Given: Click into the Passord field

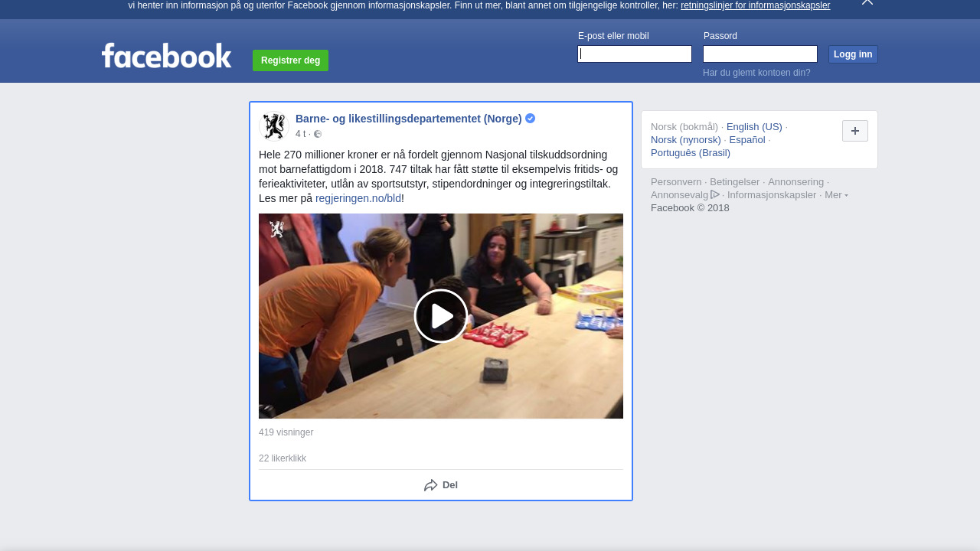Looking at the screenshot, I should coord(759,54).
